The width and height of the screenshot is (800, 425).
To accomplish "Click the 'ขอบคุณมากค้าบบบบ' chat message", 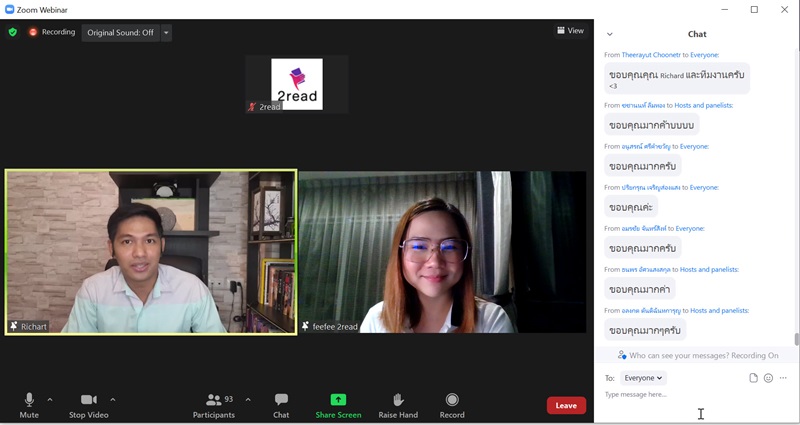I will pyautogui.click(x=652, y=124).
